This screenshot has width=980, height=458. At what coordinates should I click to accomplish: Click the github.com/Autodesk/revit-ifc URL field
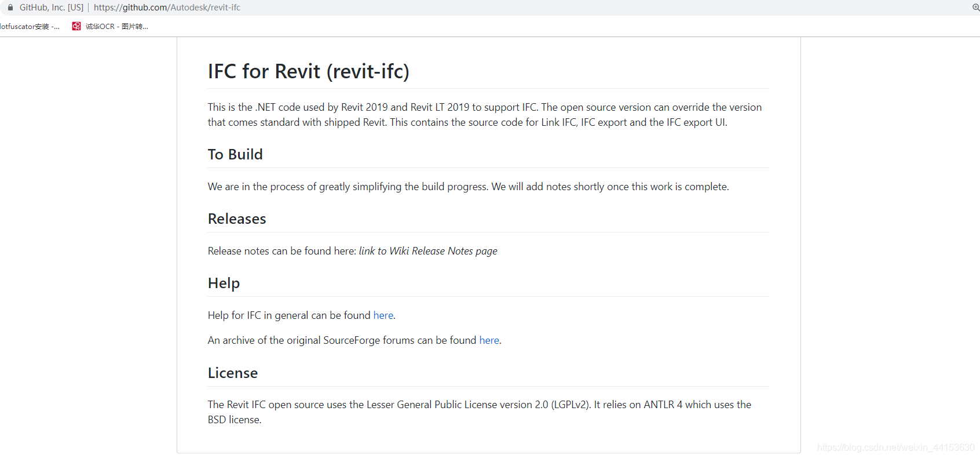tap(167, 8)
